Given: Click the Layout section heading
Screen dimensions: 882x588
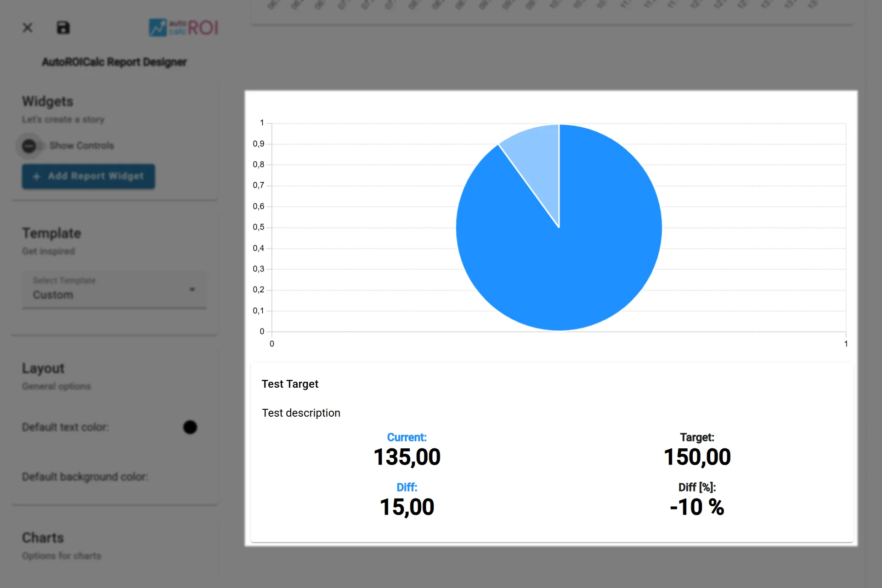Looking at the screenshot, I should click(43, 368).
